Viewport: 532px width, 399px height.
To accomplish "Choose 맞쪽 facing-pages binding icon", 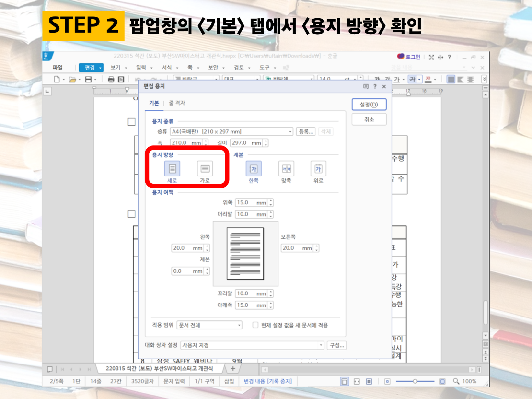I will [x=286, y=169].
